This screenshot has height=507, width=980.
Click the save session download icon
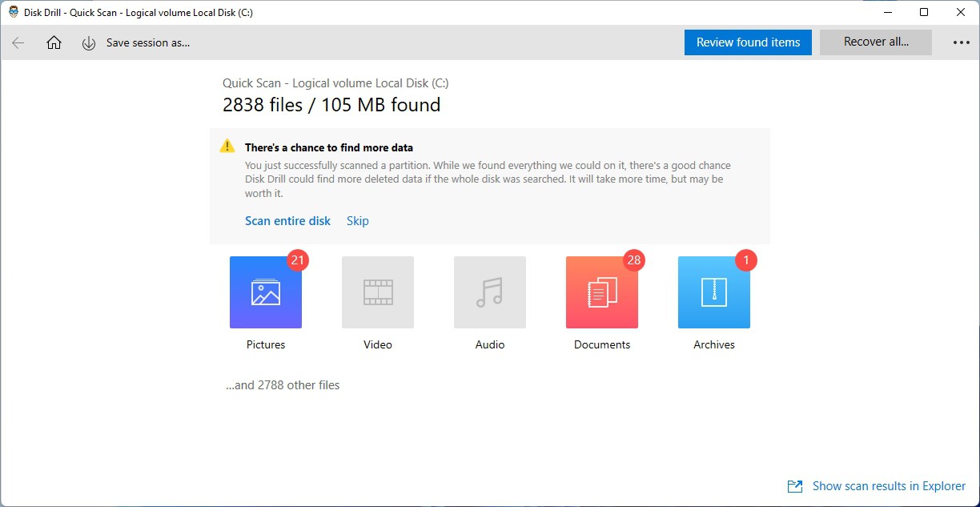(89, 43)
